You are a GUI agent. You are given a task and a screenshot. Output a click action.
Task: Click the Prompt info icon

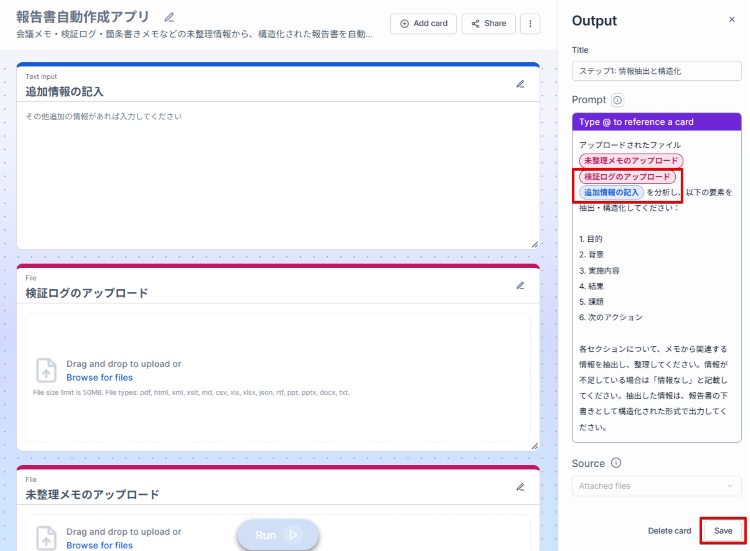point(617,100)
